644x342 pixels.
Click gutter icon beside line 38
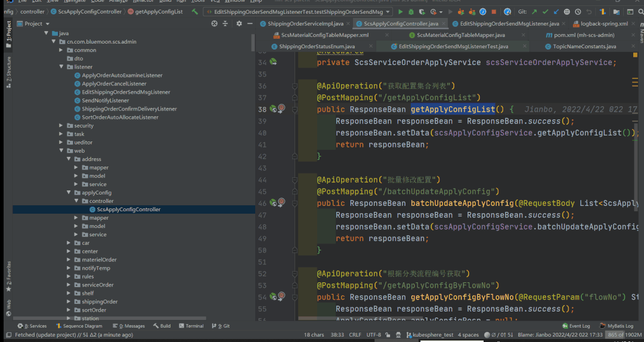coord(273,109)
